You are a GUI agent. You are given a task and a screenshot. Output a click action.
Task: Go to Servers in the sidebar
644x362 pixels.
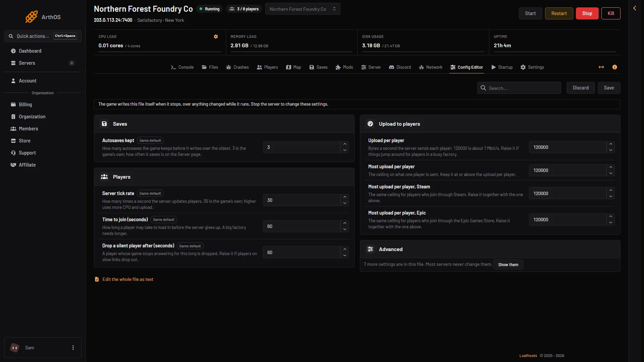click(x=43, y=63)
